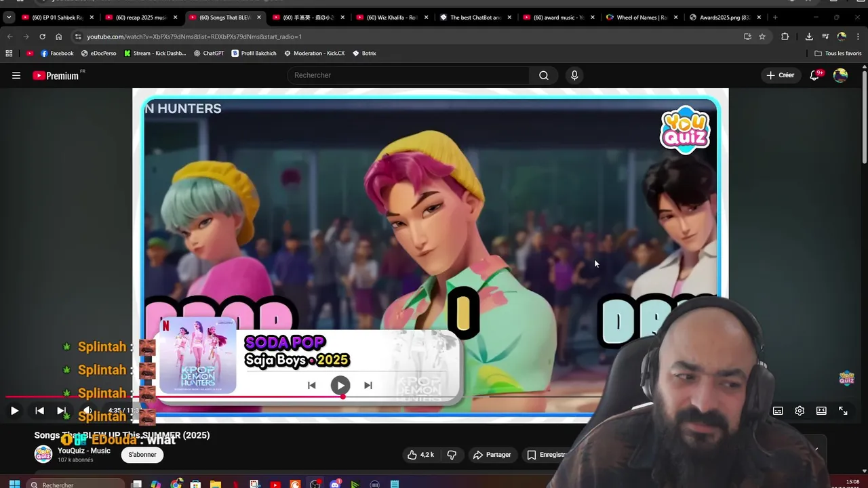Switch to the Wheel of Names tab
The height and width of the screenshot is (488, 868).
[641, 18]
